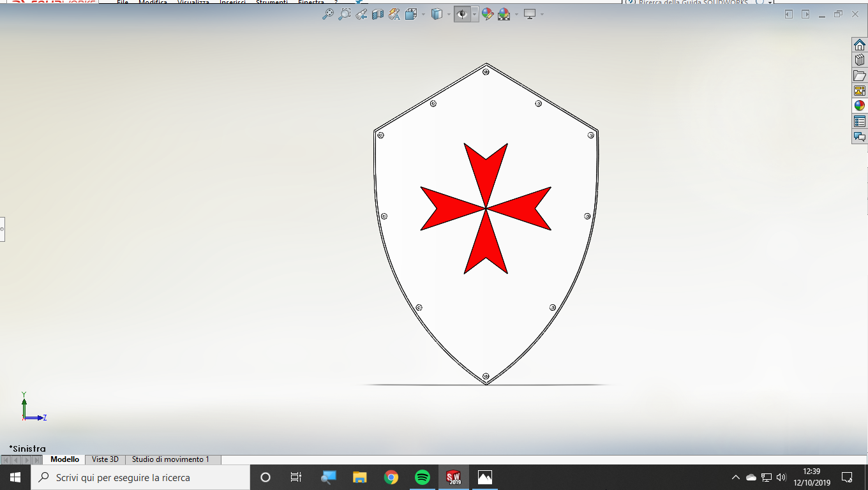Open the Custom Properties task pane tab
Image resolution: width=868 pixels, height=490 pixels.
(x=860, y=121)
